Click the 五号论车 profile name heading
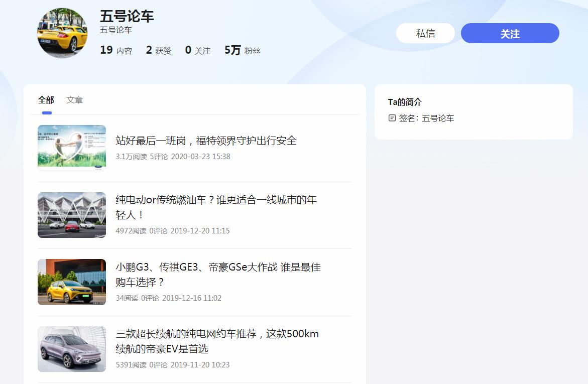 tap(127, 16)
